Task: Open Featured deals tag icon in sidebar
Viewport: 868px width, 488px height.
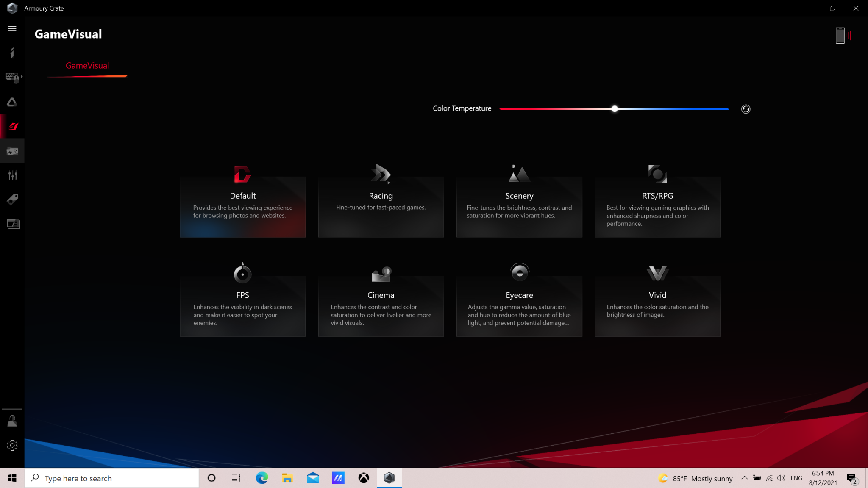Action: [12, 200]
